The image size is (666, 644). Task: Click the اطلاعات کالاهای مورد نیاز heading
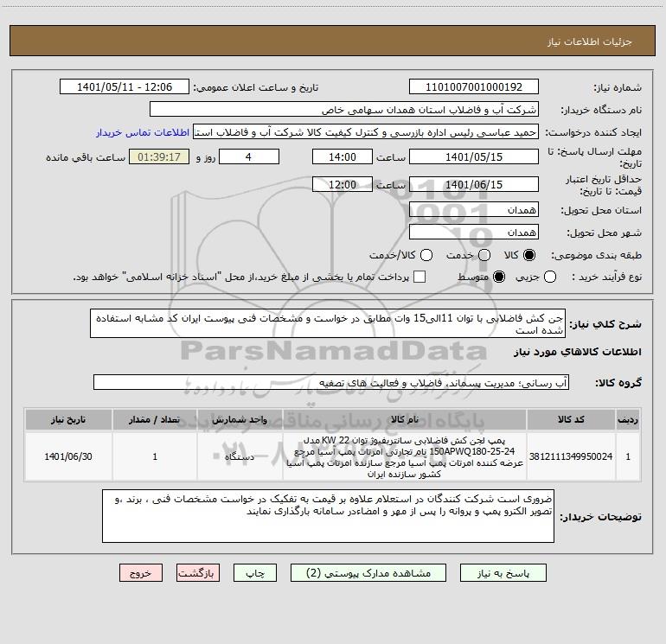(577, 352)
